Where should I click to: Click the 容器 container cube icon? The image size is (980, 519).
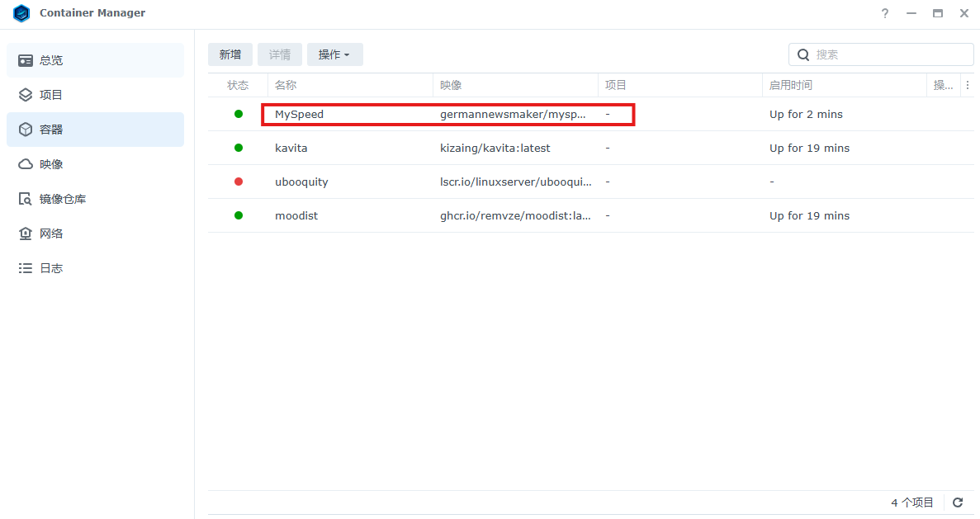click(26, 130)
